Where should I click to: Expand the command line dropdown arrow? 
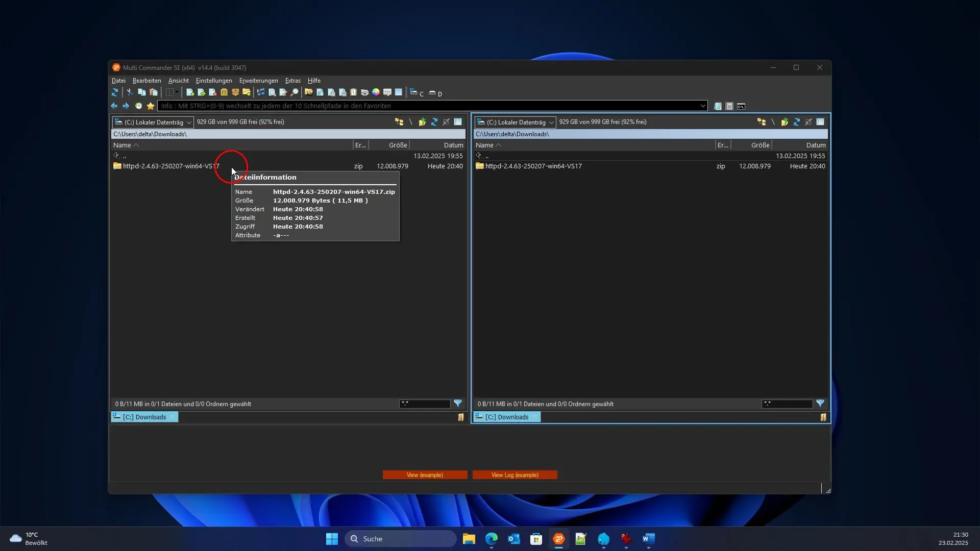[703, 106]
